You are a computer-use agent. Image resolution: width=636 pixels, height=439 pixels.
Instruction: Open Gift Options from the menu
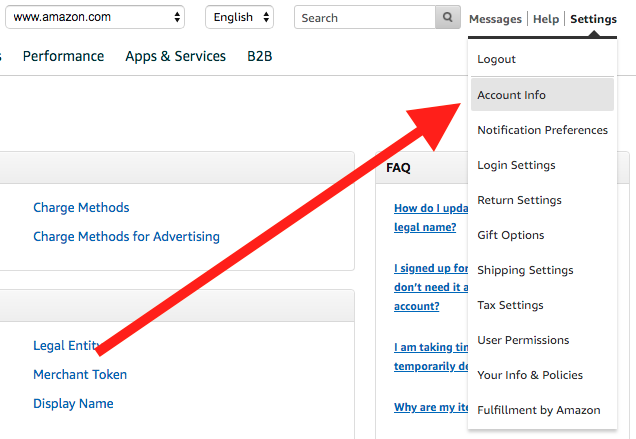[511, 235]
